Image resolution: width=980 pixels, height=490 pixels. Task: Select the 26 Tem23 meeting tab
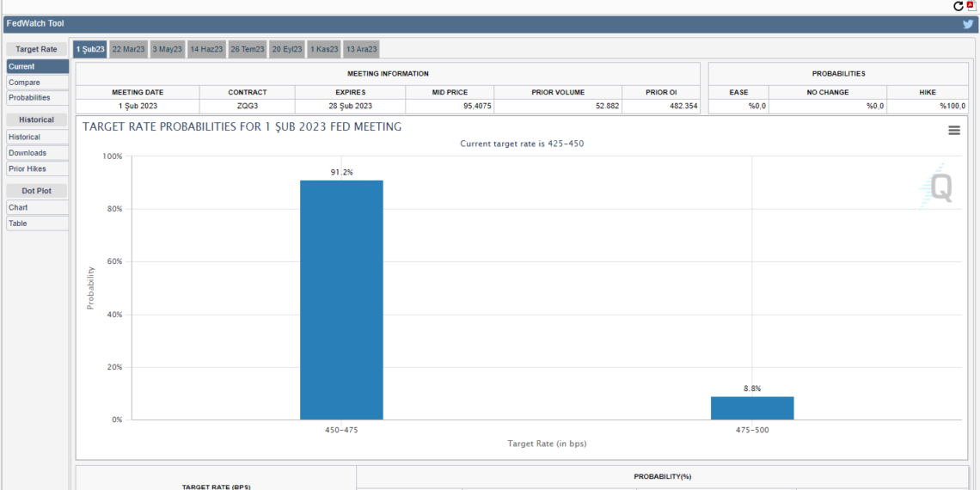(x=248, y=49)
